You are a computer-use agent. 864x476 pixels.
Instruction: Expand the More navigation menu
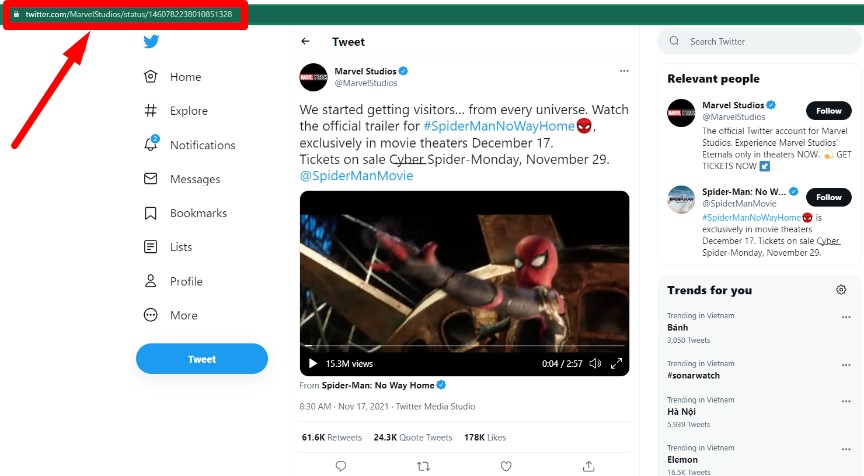point(172,315)
